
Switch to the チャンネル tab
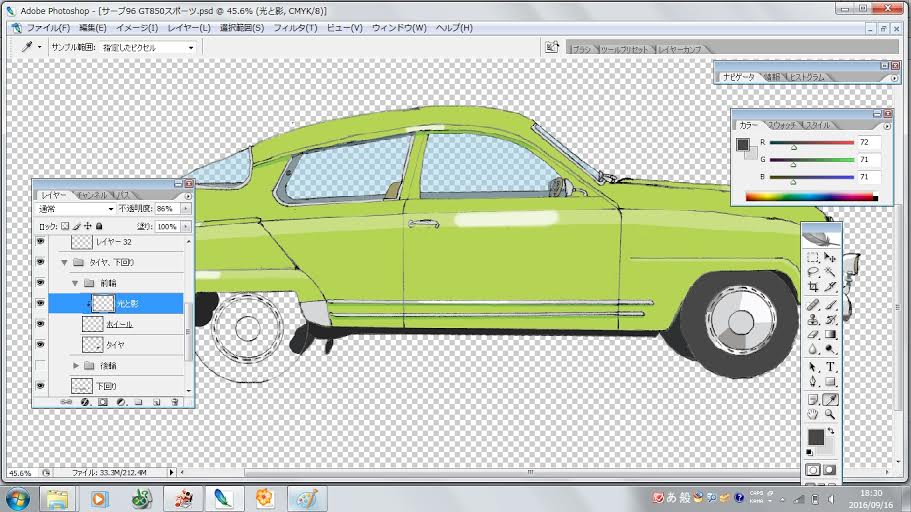[92, 195]
